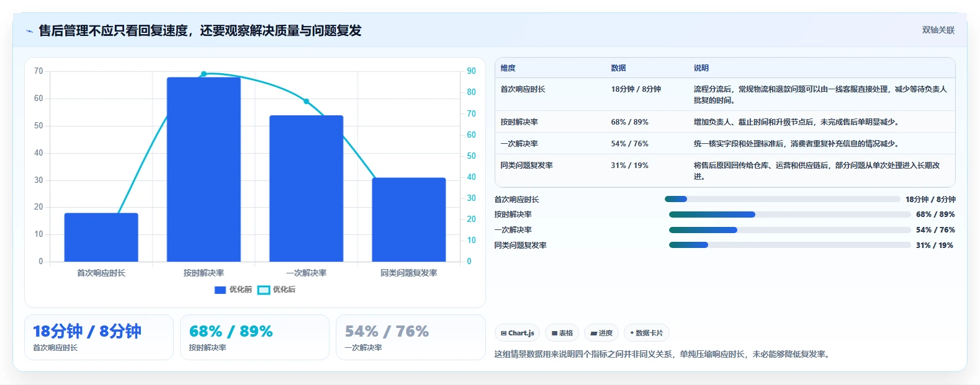The width and height of the screenshot is (980, 385).
Task: Click the teal line point above 一次解决率 bar
Action: tap(306, 101)
